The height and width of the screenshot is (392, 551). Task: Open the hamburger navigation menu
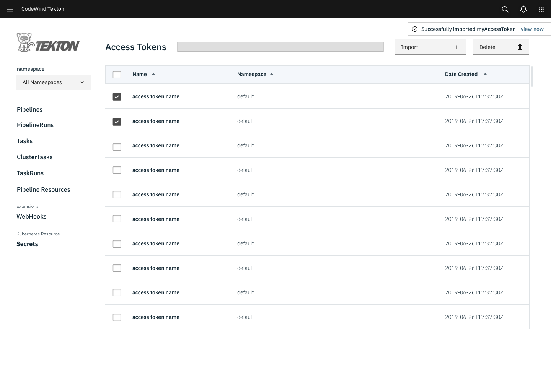(x=10, y=9)
